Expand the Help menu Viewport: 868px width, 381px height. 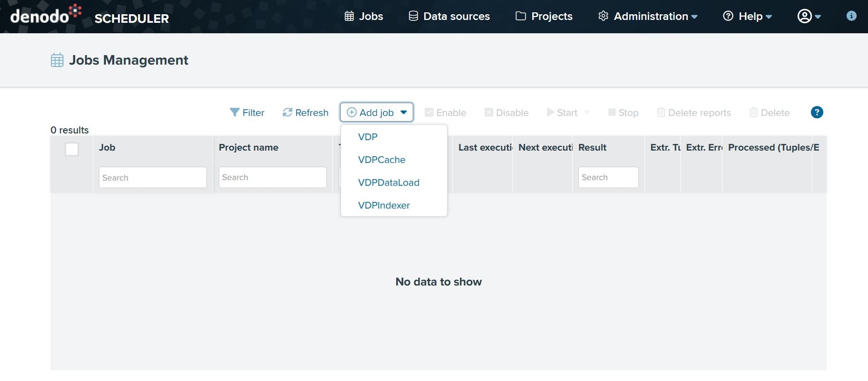tap(747, 16)
